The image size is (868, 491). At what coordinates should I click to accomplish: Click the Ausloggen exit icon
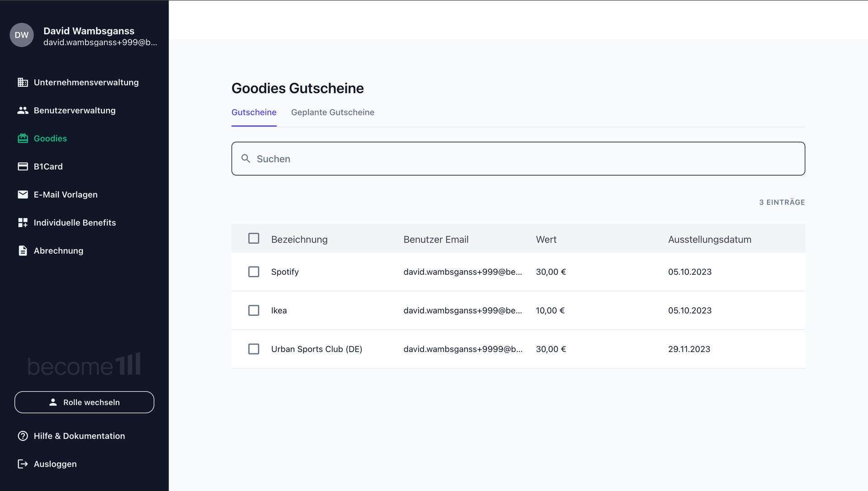click(23, 464)
